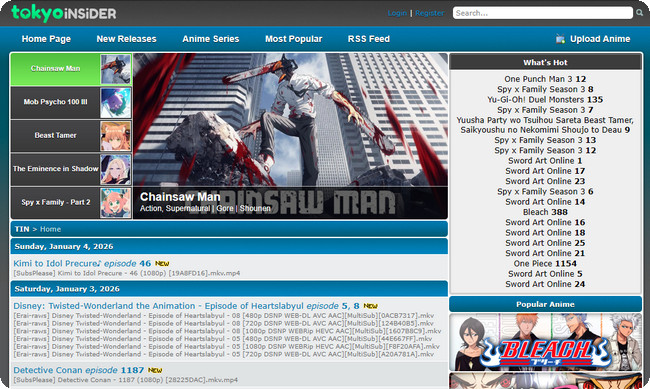This screenshot has width=650, height=389.
Task: Open Most Popular menu item
Action: pyautogui.click(x=293, y=39)
